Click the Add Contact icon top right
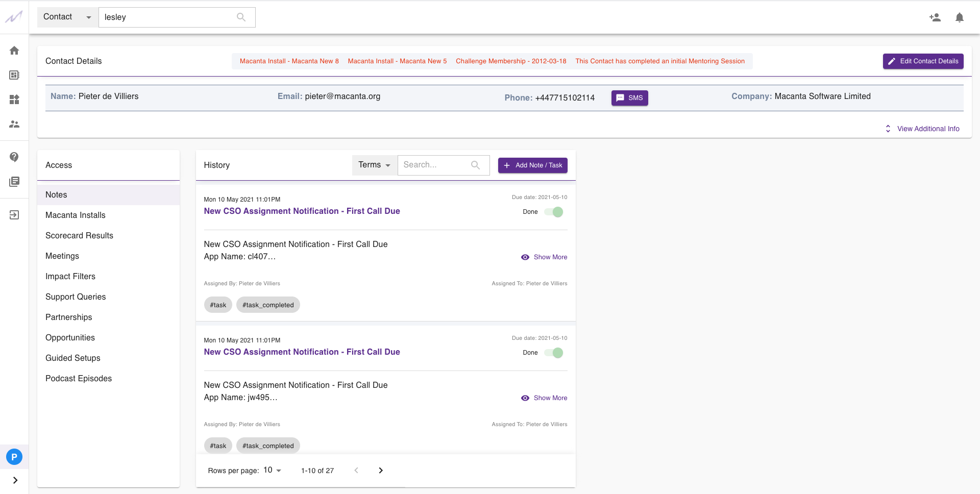The height and width of the screenshot is (494, 980). pos(935,17)
